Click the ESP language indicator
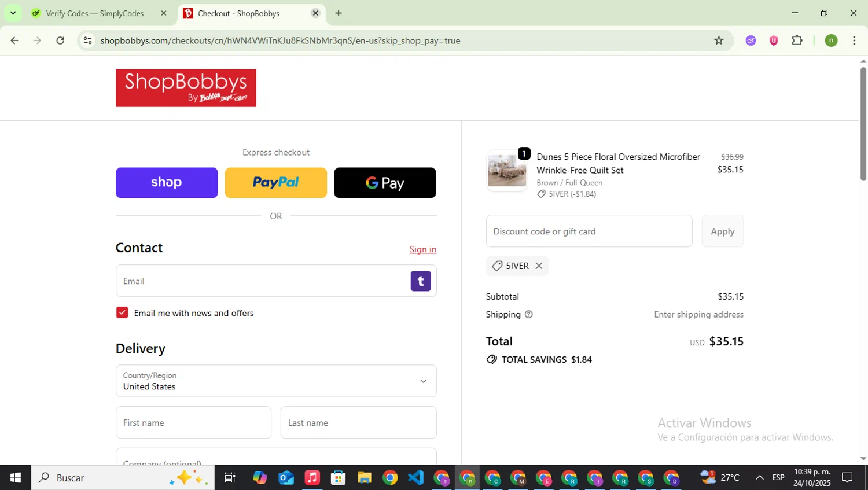This screenshot has height=490, width=868. point(778,477)
